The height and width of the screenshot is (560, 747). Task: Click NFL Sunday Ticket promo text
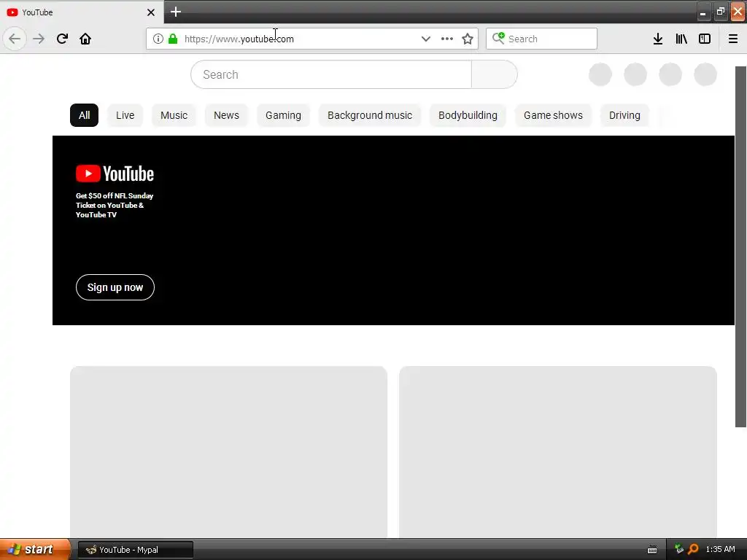tap(115, 205)
